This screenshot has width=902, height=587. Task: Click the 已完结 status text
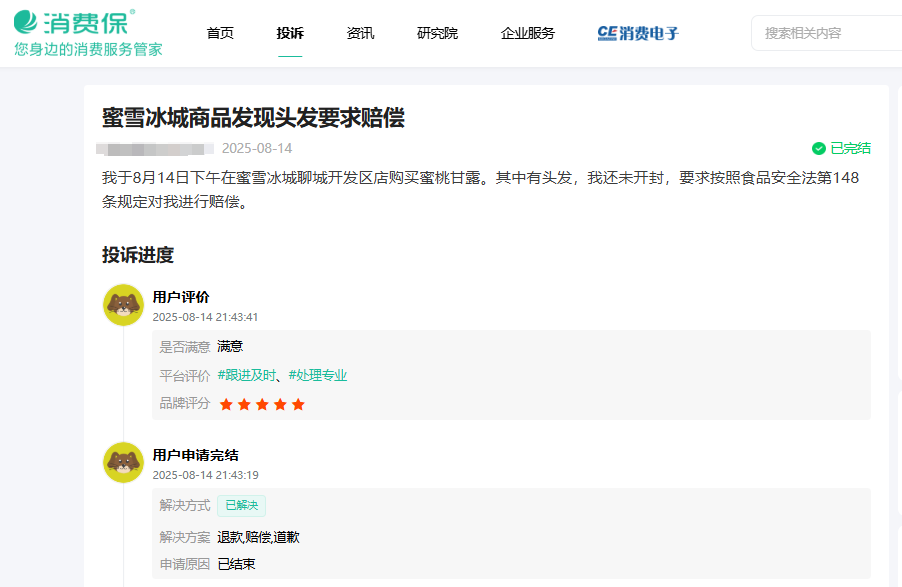[x=850, y=148]
